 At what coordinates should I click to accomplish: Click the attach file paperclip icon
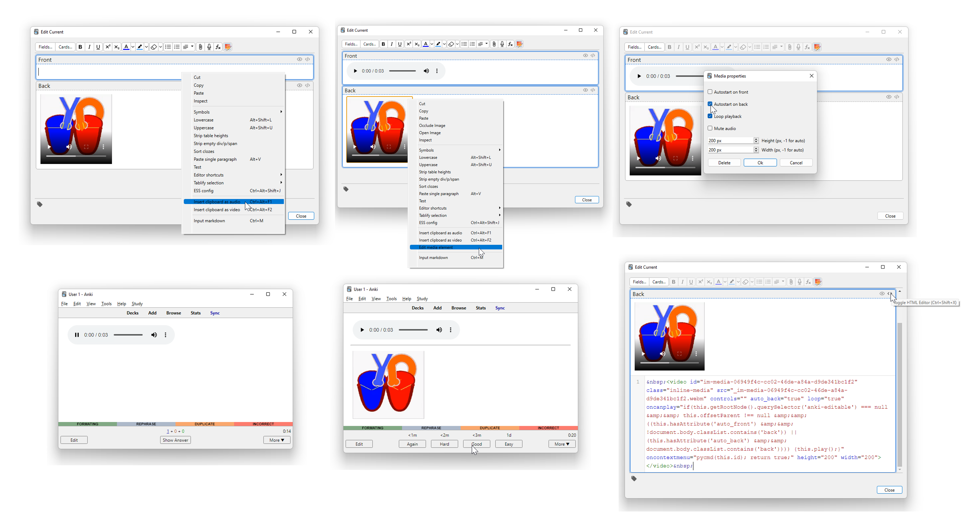(200, 47)
